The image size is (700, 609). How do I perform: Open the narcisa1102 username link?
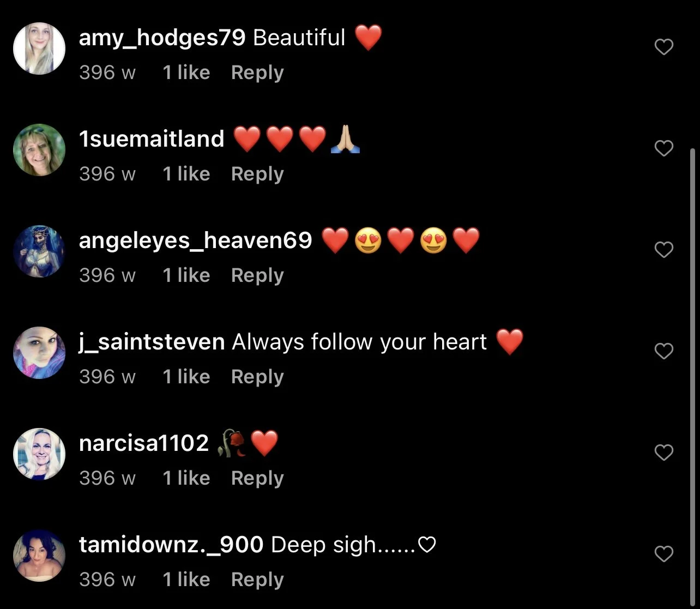click(x=144, y=443)
